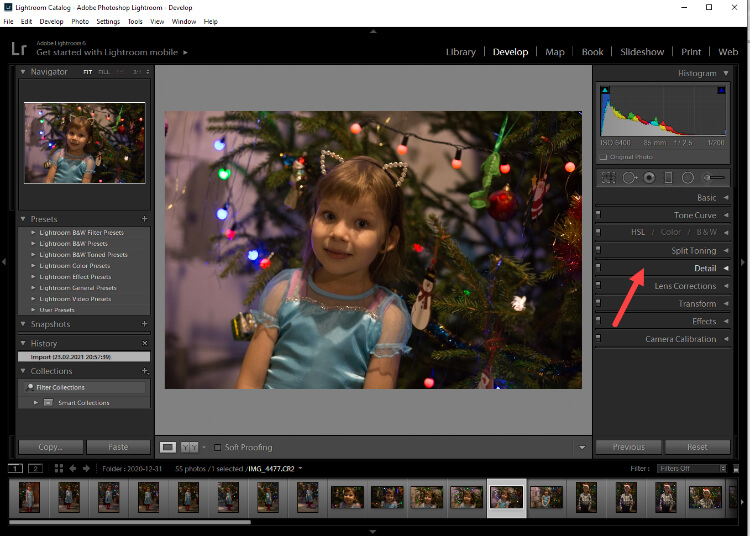Click the Copy... button
This screenshot has height=536, width=750.
pos(51,447)
